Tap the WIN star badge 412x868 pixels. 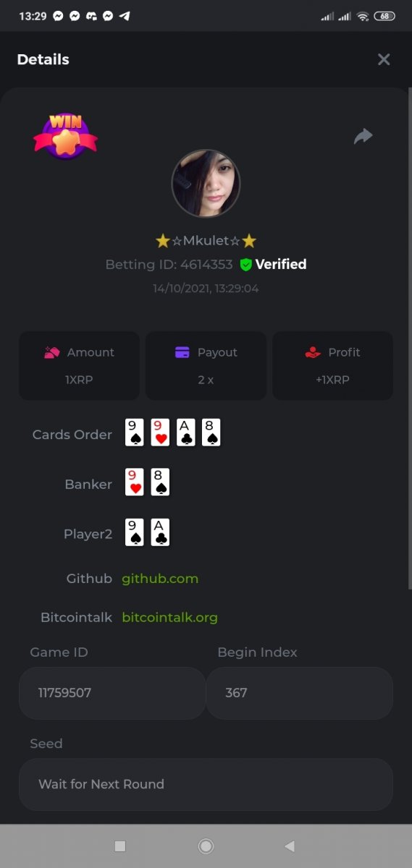click(x=65, y=136)
